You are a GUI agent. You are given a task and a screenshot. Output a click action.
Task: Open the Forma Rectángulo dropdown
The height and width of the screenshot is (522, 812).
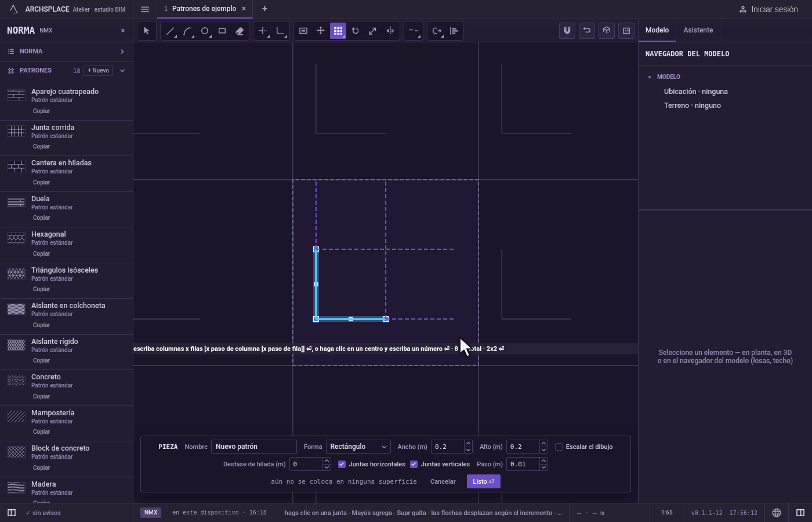point(358,447)
